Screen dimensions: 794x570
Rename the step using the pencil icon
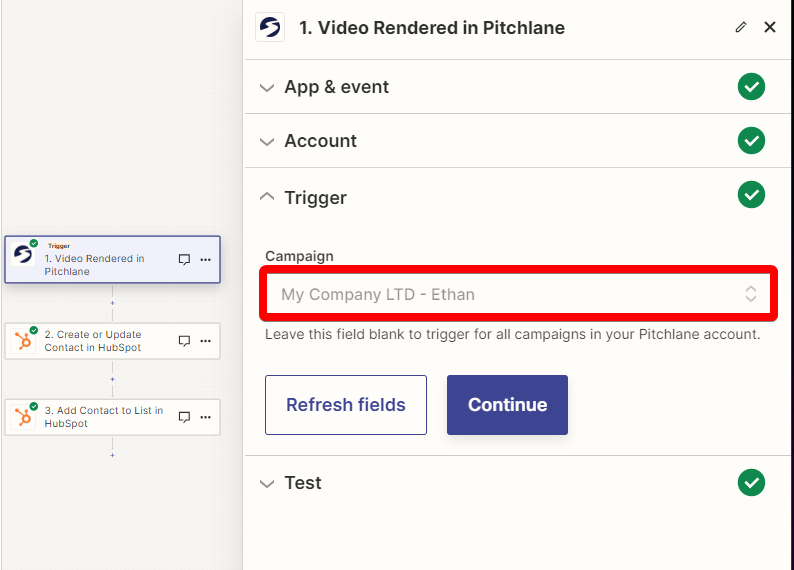(741, 27)
